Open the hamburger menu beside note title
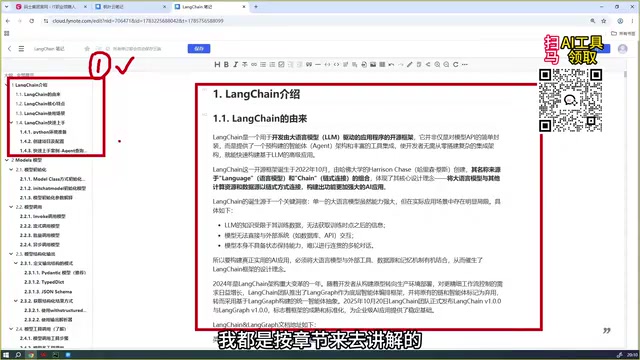This screenshot has width=640, height=360. (x=21, y=49)
